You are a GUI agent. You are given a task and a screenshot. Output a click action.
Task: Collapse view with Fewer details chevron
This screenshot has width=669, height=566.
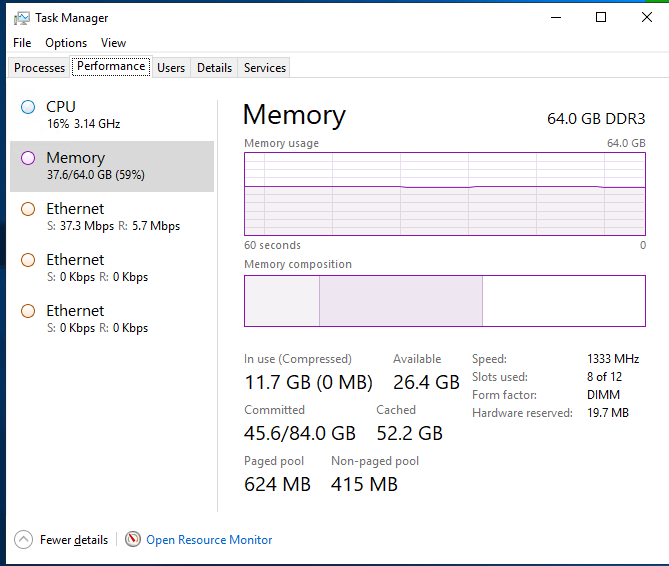24,539
